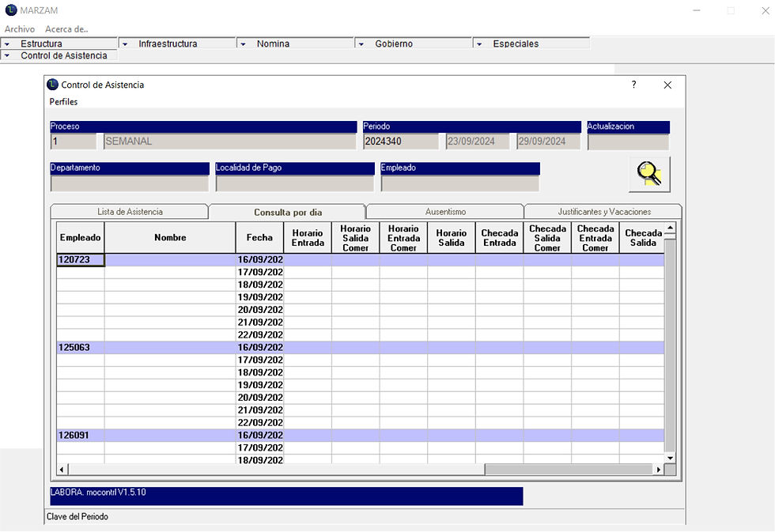The image size is (775, 532).
Task: Click the Departamento input field
Action: coord(130,183)
